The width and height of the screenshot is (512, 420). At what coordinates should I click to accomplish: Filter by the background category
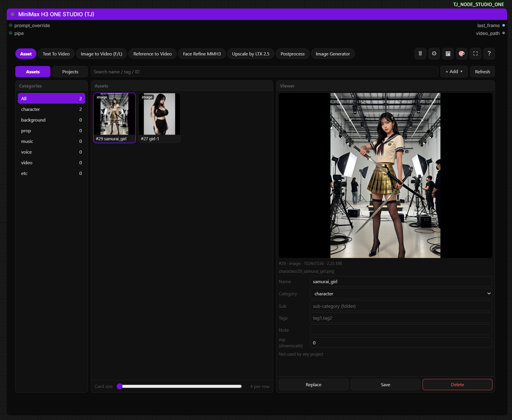(51, 120)
